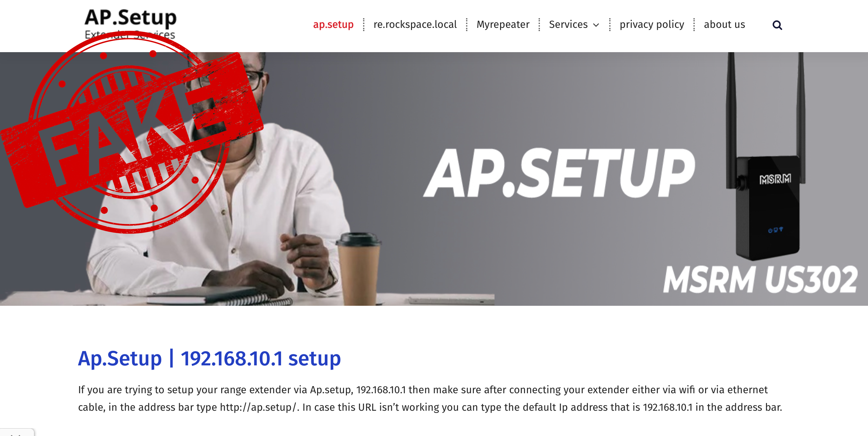Open the privacy policy page
This screenshot has width=868, height=436.
(x=652, y=24)
